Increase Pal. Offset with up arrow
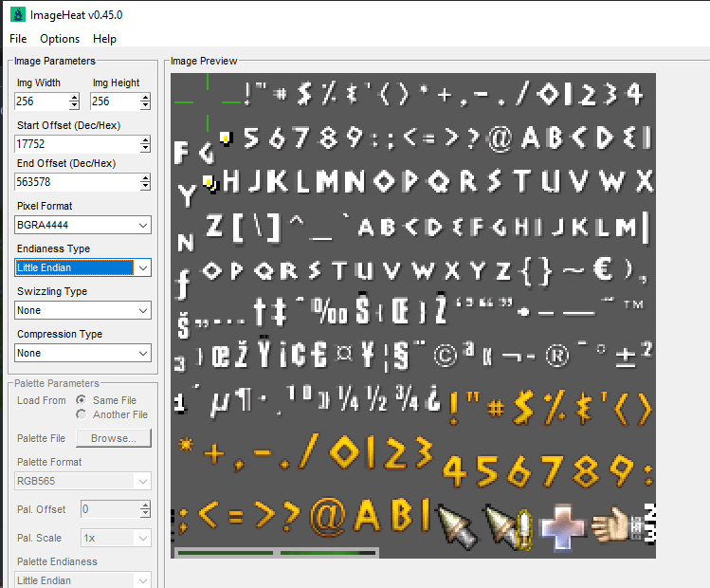The height and width of the screenshot is (588, 710). click(145, 505)
